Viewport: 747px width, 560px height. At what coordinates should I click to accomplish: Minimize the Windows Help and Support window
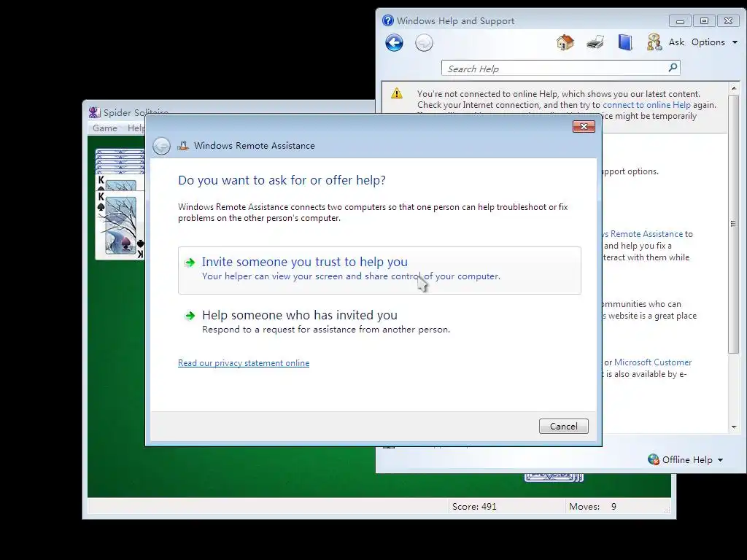pyautogui.click(x=680, y=21)
